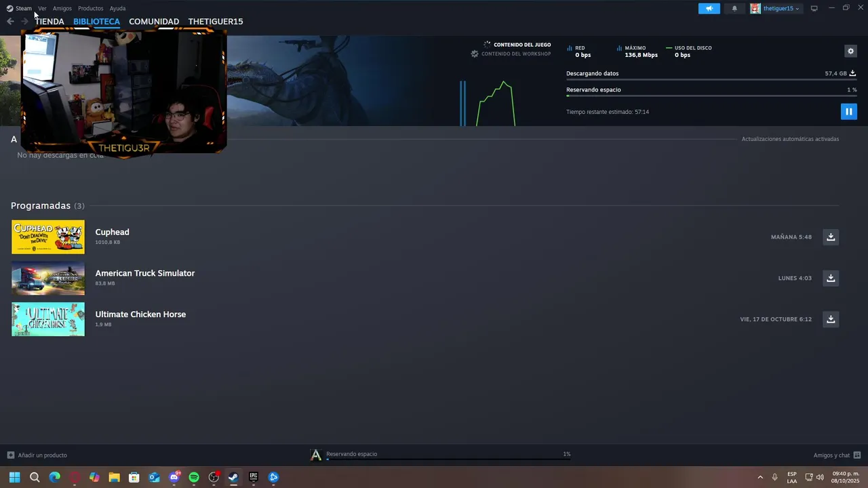Open the Productos menu

[90, 8]
